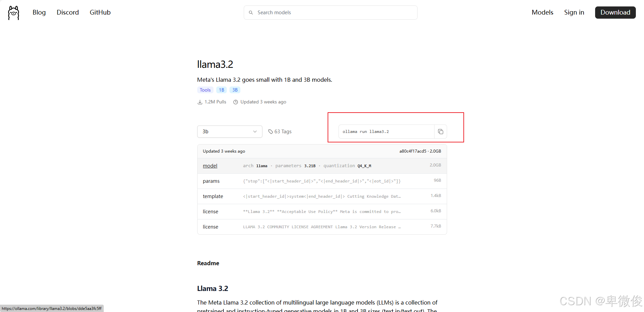Open the 3b version dropdown
Screen dimensions: 644x312
229,132
